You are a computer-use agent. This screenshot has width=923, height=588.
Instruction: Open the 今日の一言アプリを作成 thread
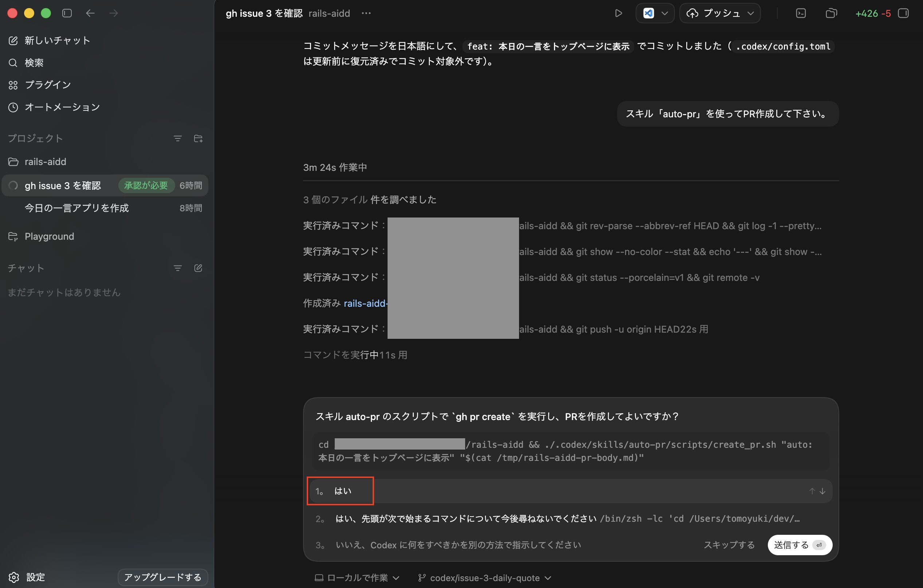[76, 208]
